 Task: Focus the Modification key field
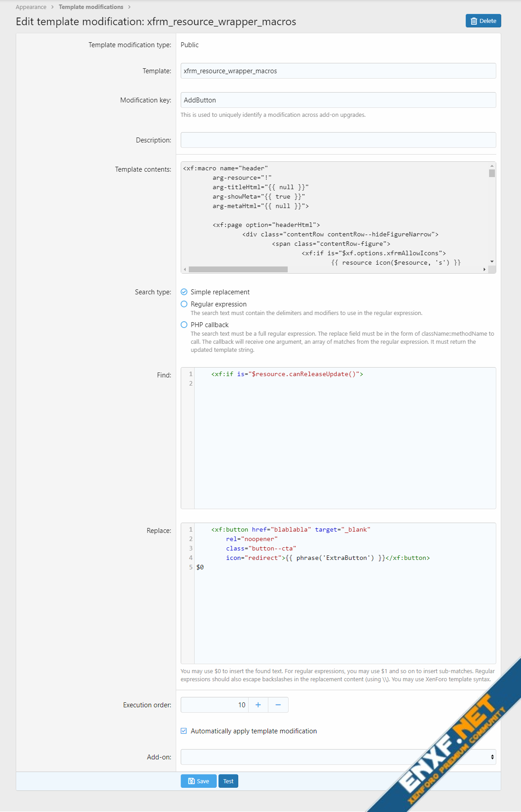pyautogui.click(x=338, y=100)
